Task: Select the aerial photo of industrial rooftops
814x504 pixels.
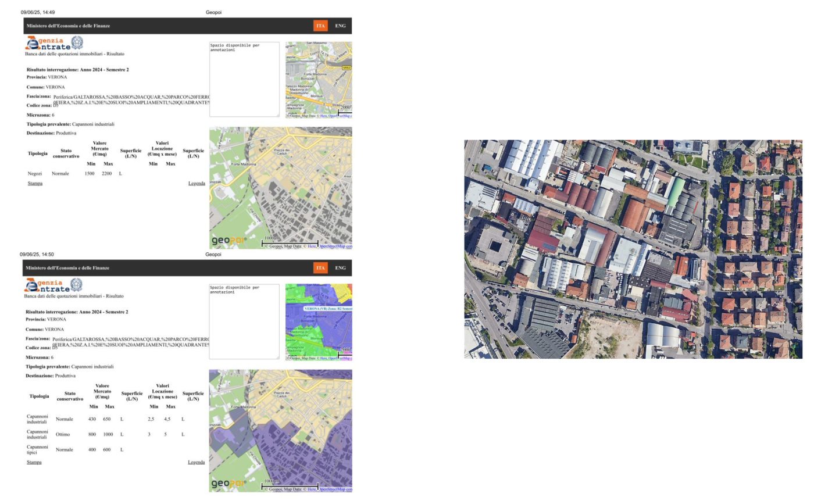Action: point(633,249)
